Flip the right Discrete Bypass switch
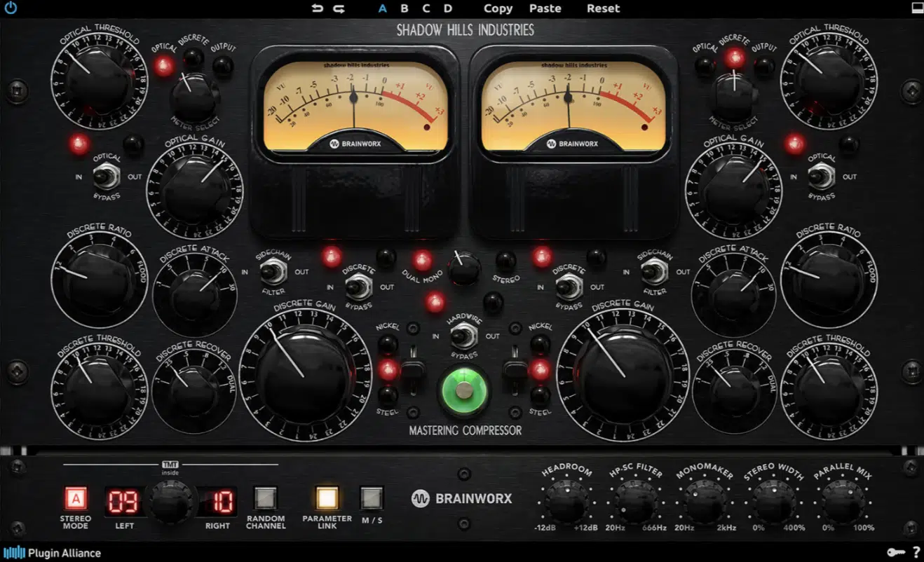 pos(569,287)
